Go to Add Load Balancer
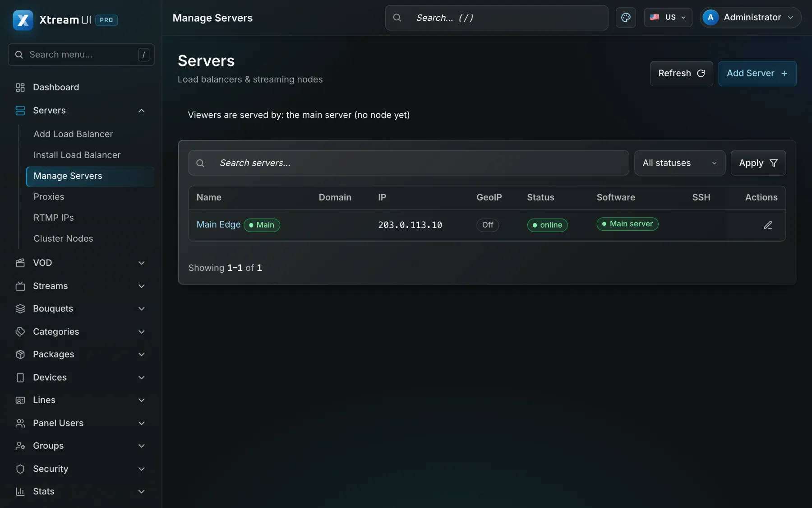 (73, 134)
